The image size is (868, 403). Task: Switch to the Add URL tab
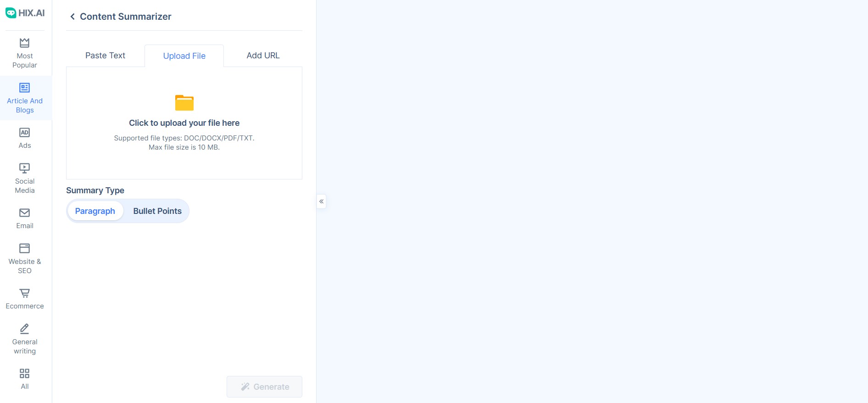tap(263, 56)
